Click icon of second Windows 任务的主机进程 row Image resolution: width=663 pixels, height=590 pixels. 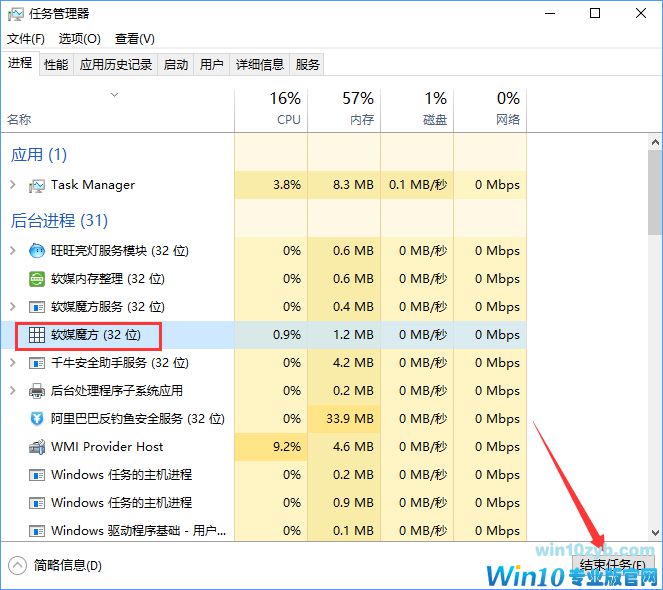pos(37,503)
